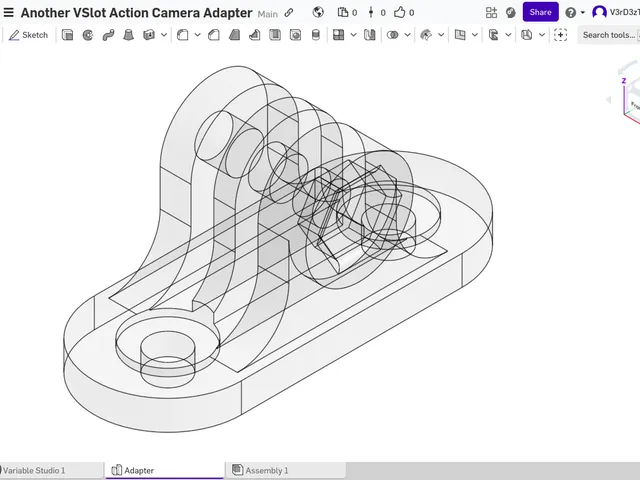Viewport: 640px width, 480px height.
Task: Expand the Thicken tool dropdown arrow
Action: tap(164, 35)
